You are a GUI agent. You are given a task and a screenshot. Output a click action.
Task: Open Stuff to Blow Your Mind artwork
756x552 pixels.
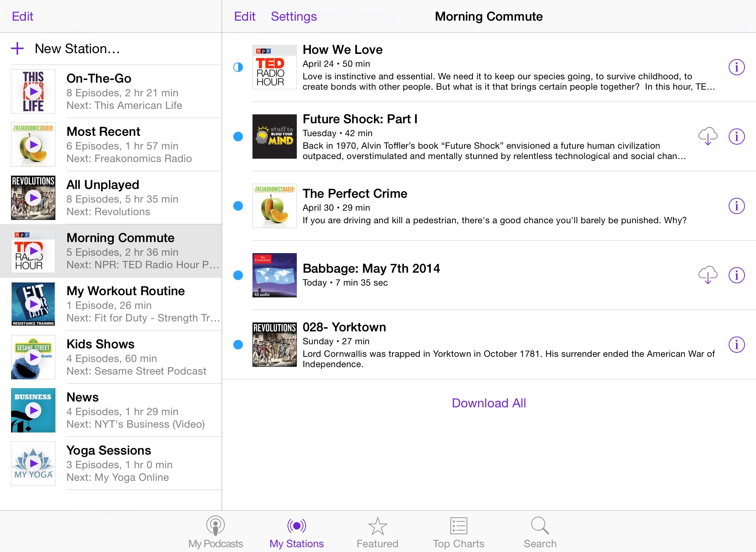click(x=275, y=137)
